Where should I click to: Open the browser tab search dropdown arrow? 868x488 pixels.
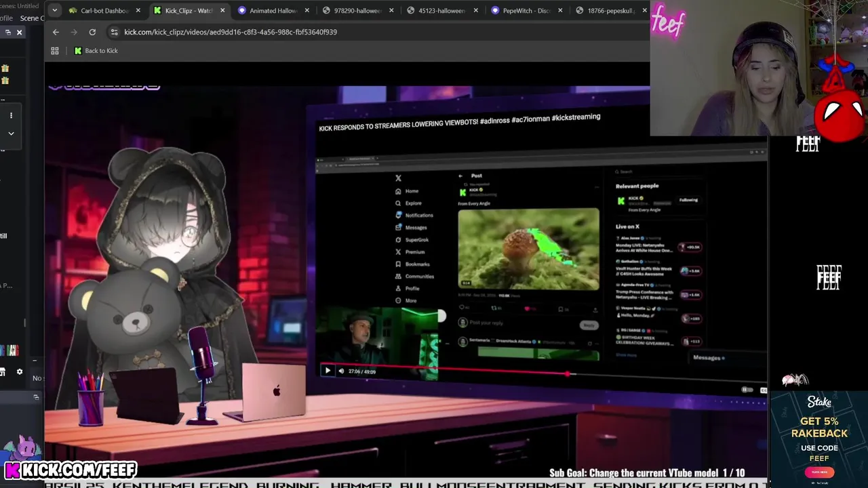(54, 10)
